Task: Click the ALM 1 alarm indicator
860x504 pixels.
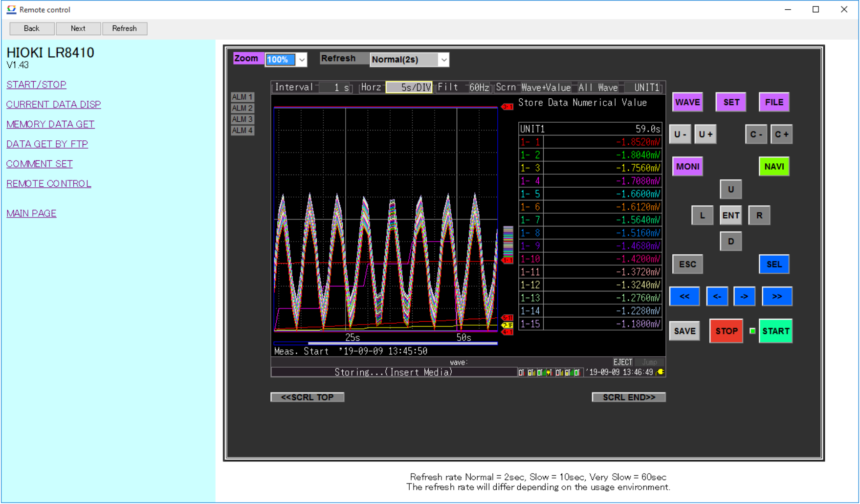Action: click(242, 97)
